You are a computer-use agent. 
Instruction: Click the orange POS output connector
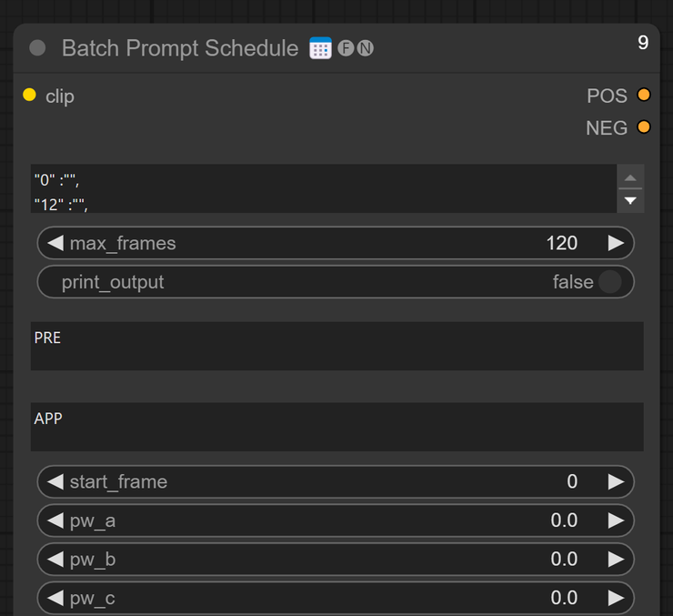(x=643, y=95)
